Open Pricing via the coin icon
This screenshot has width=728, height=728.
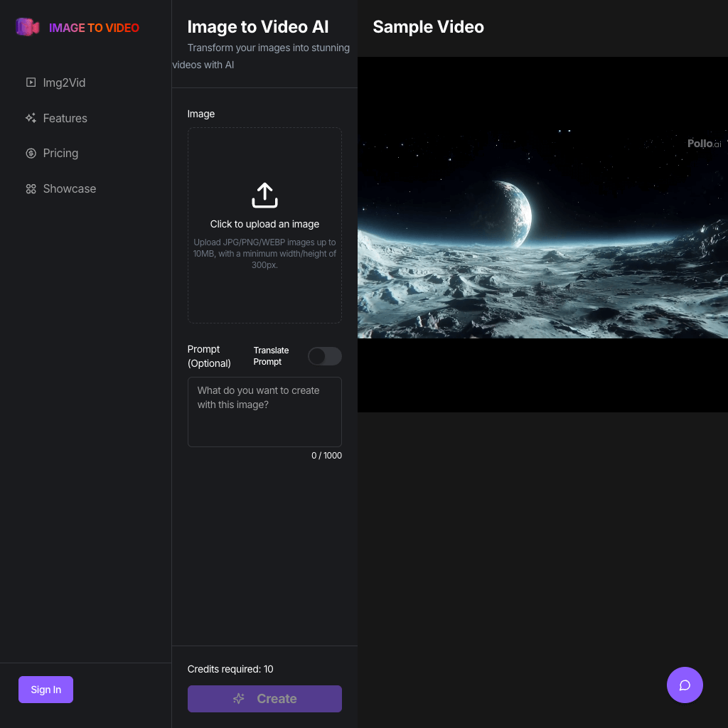click(x=31, y=153)
